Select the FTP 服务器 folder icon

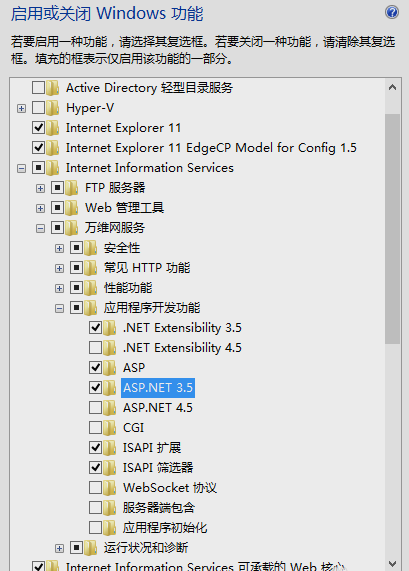click(x=72, y=188)
